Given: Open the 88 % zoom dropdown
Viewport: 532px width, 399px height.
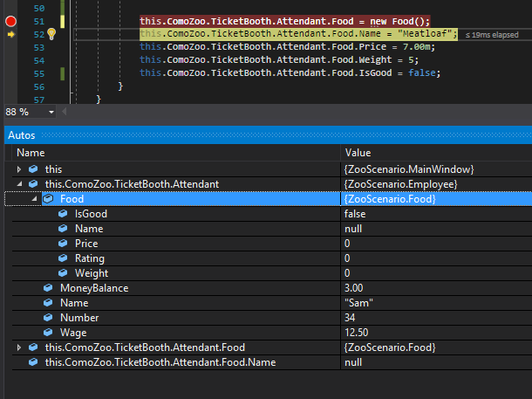Looking at the screenshot, I should pyautogui.click(x=51, y=113).
